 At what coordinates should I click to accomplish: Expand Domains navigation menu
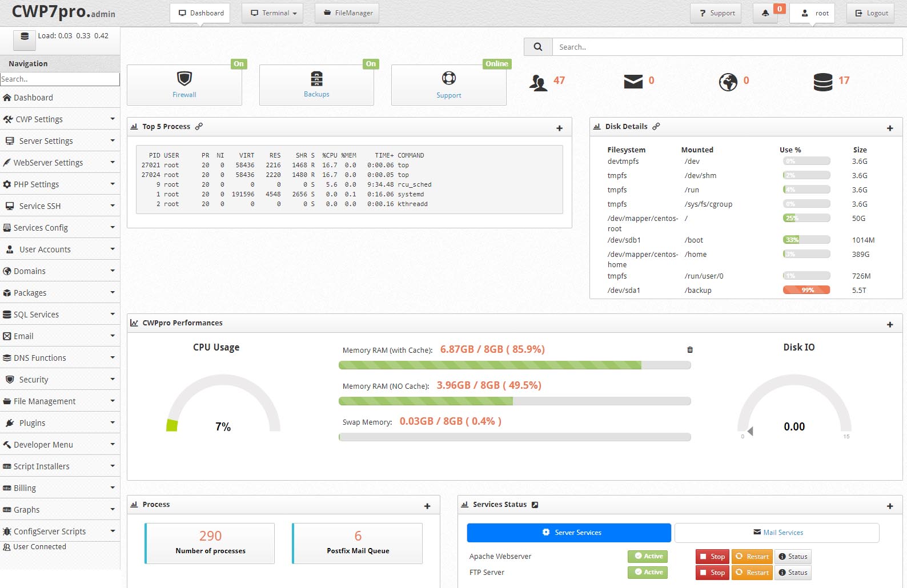[60, 271]
